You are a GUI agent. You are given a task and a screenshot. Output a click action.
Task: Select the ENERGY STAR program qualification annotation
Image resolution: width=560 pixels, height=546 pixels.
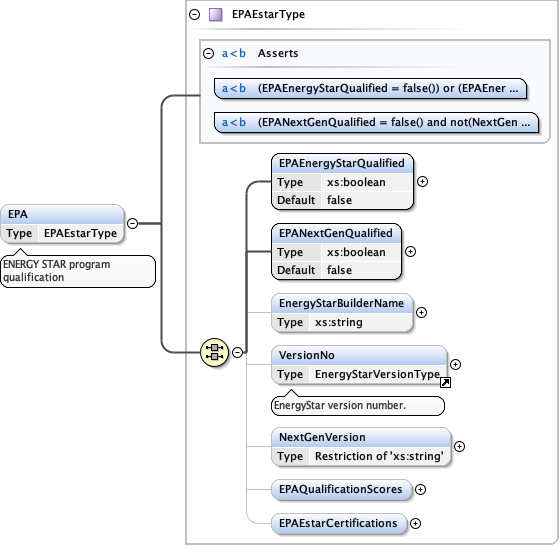click(78, 271)
